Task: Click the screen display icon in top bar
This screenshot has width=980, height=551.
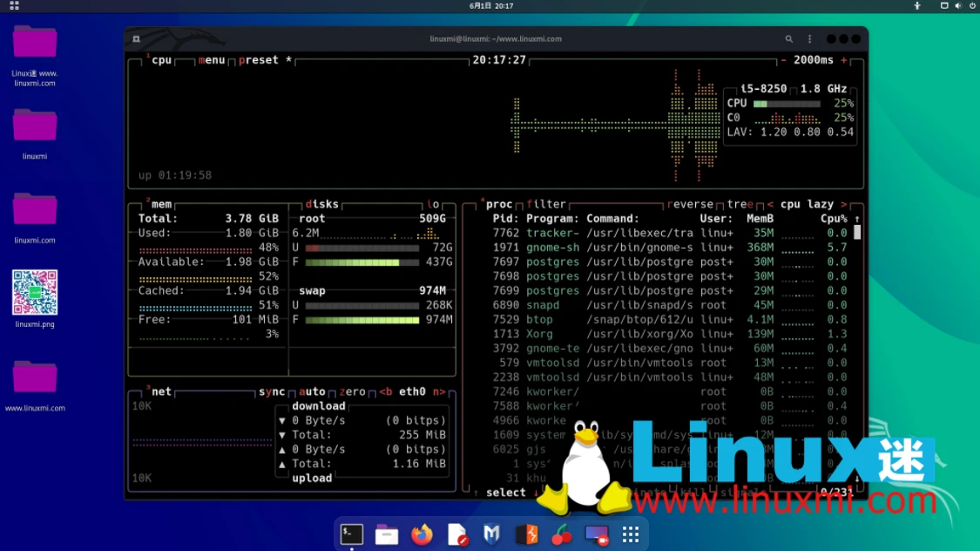Action: pos(944,5)
